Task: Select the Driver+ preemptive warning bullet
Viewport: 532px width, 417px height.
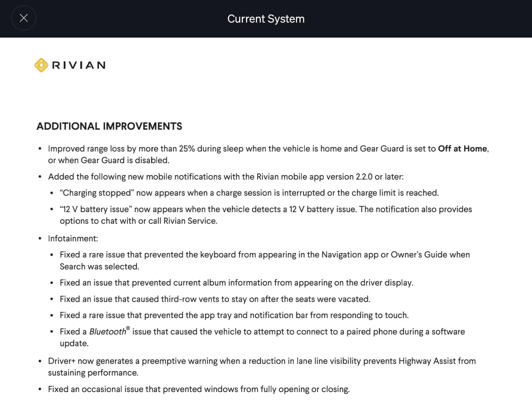Action: [262, 367]
